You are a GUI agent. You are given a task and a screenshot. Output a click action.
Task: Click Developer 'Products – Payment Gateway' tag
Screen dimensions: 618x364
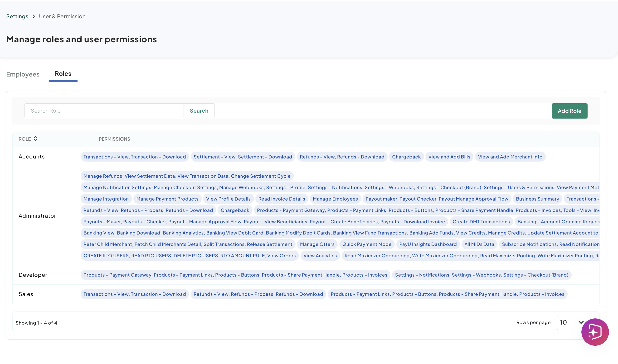click(235, 275)
